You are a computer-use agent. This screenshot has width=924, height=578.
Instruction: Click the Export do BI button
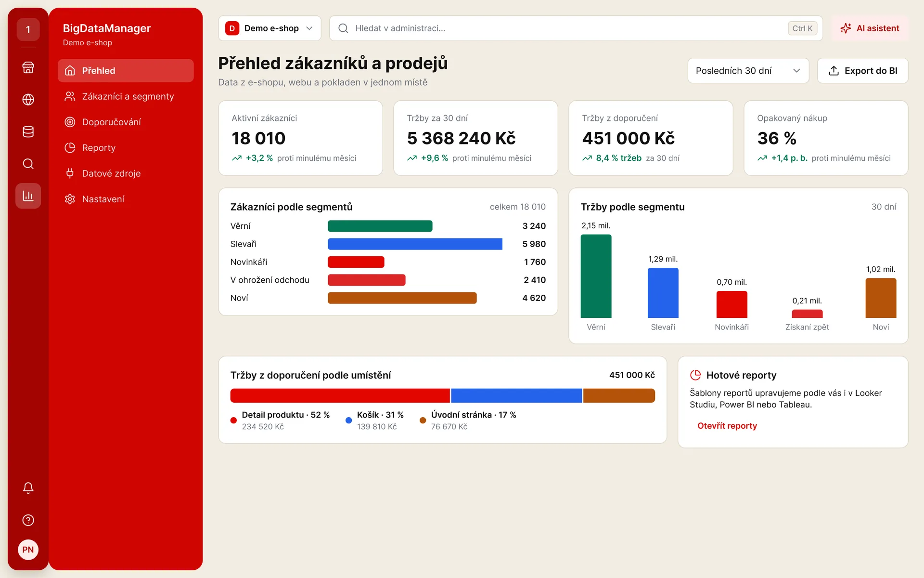862,71
